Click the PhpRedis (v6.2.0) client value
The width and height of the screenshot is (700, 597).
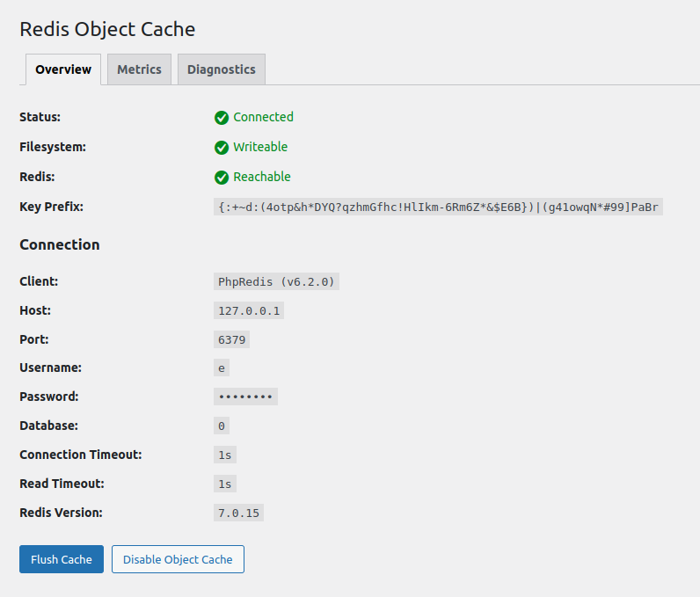pyautogui.click(x=276, y=281)
